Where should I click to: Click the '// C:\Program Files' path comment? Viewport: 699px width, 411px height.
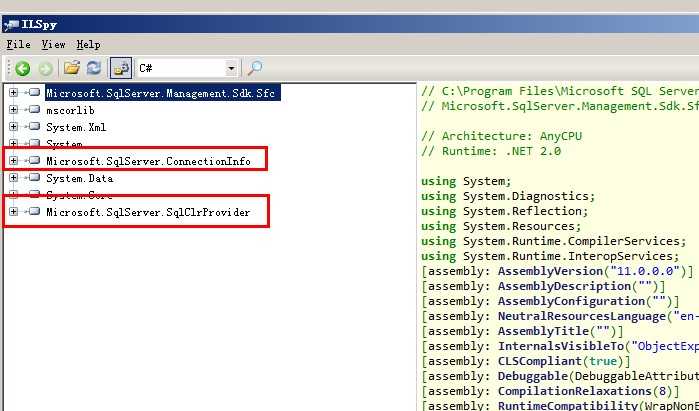560,91
